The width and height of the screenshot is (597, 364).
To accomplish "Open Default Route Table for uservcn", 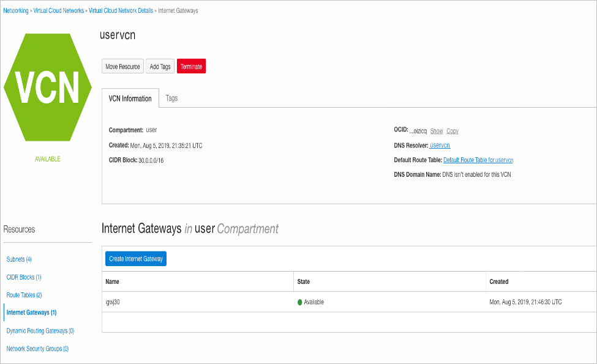I will (478, 160).
